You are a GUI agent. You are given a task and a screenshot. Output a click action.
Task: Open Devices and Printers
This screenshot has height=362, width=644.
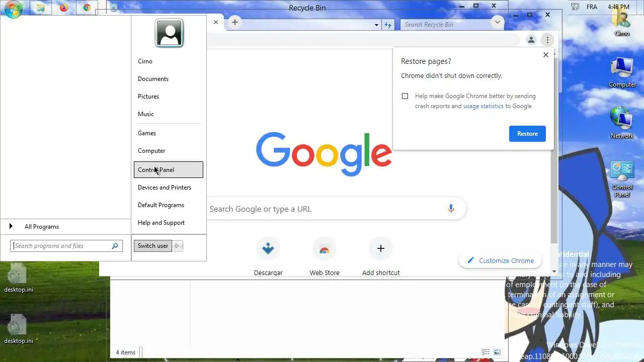point(168,188)
